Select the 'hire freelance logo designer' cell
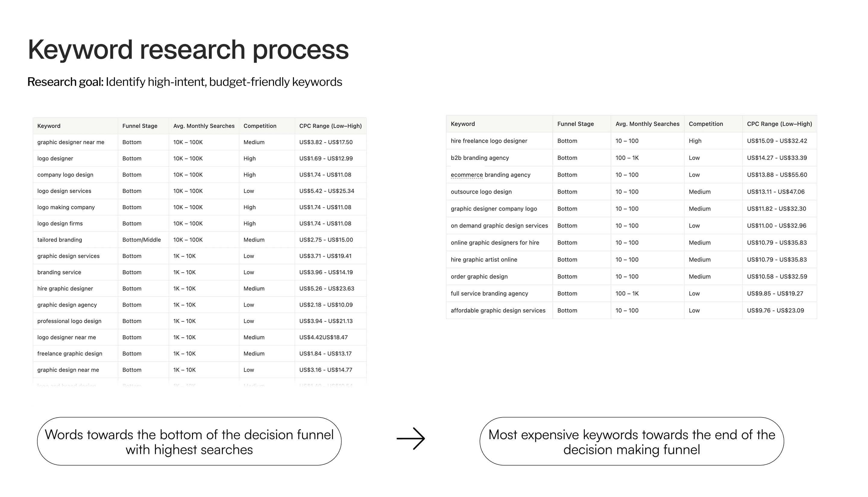The width and height of the screenshot is (868, 497). 489,141
